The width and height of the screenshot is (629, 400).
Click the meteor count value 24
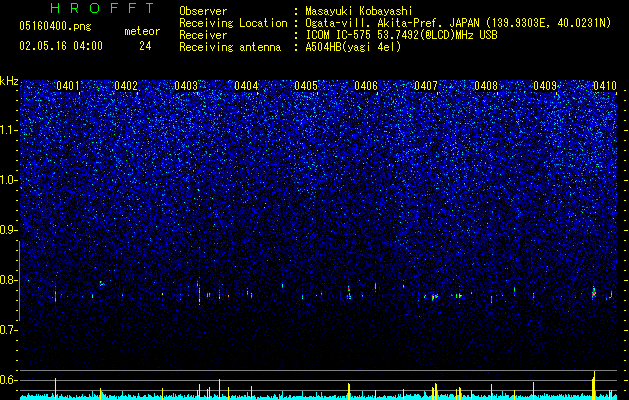145,46
